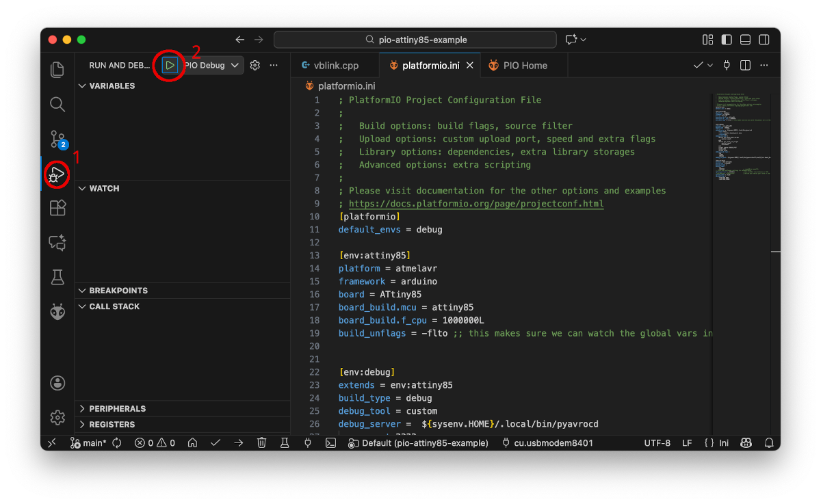Click Customize Layout icon in title bar
The image size is (821, 504).
(708, 40)
